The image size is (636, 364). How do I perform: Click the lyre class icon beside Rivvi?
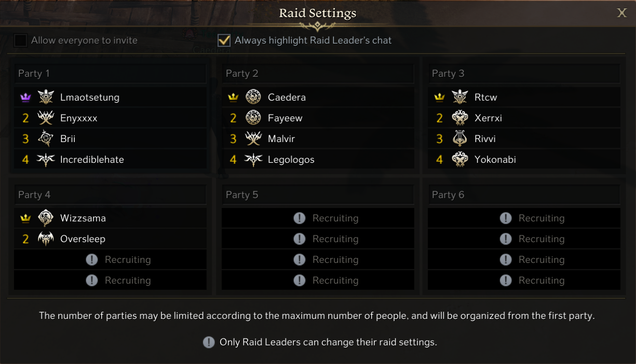point(460,139)
